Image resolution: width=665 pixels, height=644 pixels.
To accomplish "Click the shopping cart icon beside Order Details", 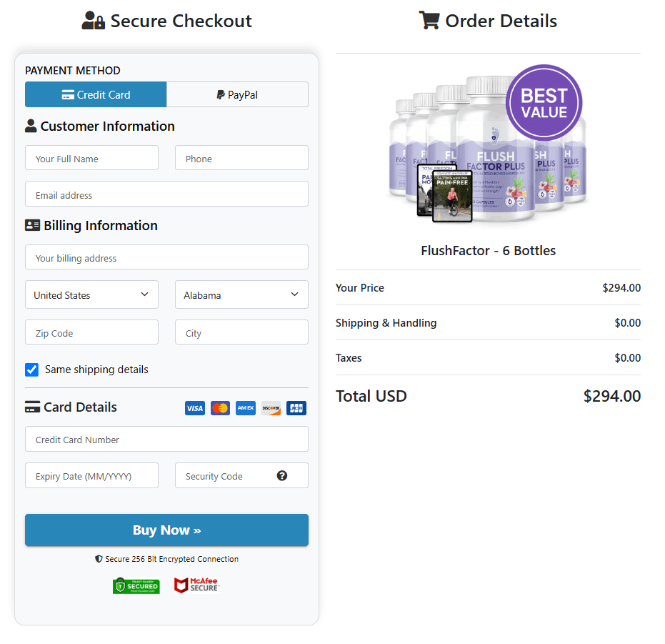I will (429, 20).
